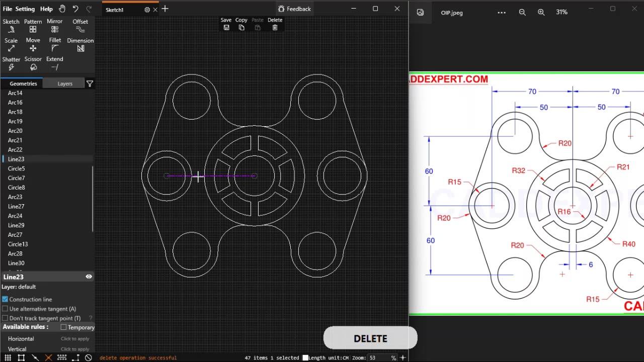Select the Fillet tool
This screenshot has width=644, height=362.
coord(55,45)
